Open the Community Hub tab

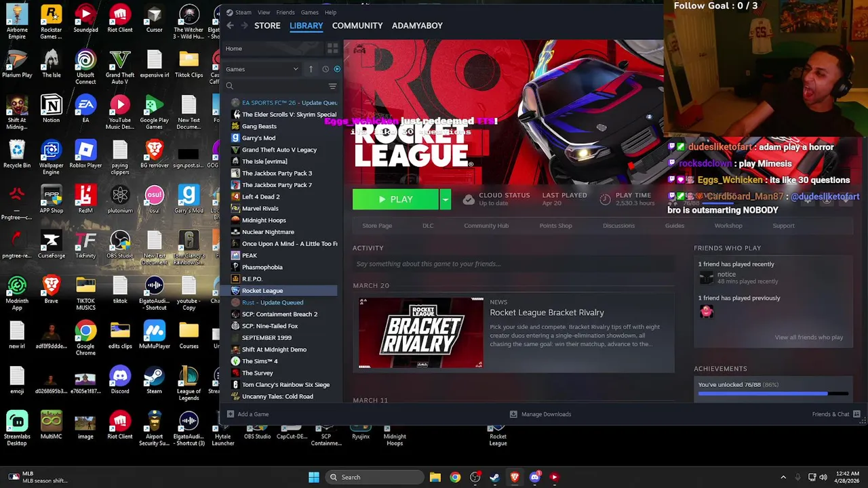point(486,226)
